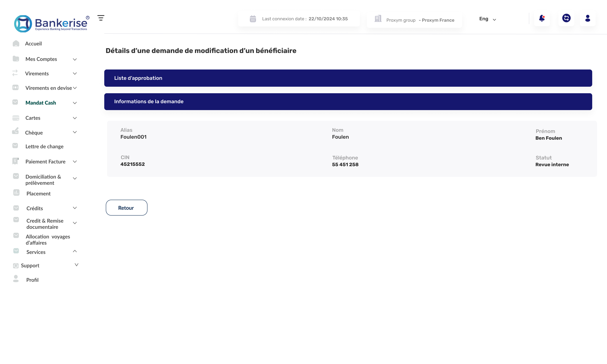Toggle the hamburger menu icon
This screenshot has width=607, height=364.
click(x=101, y=18)
